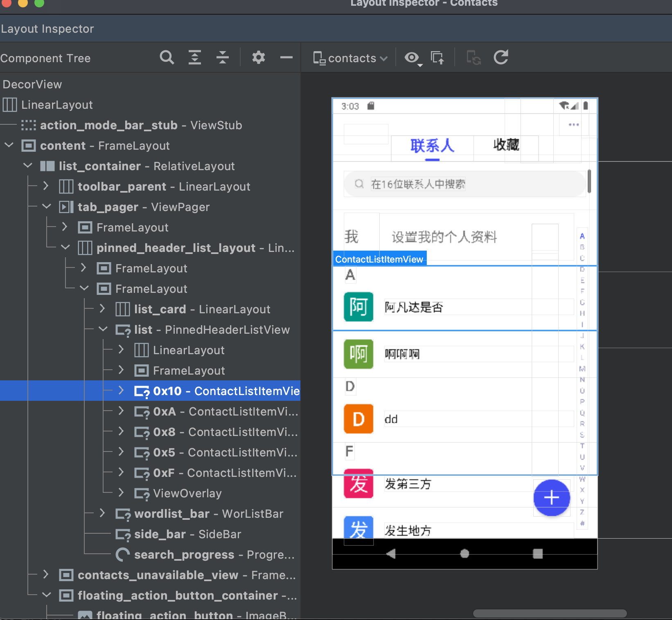Image resolution: width=672 pixels, height=620 pixels.
Task: Expand the contacts_unavailable_view node
Action: tap(46, 575)
